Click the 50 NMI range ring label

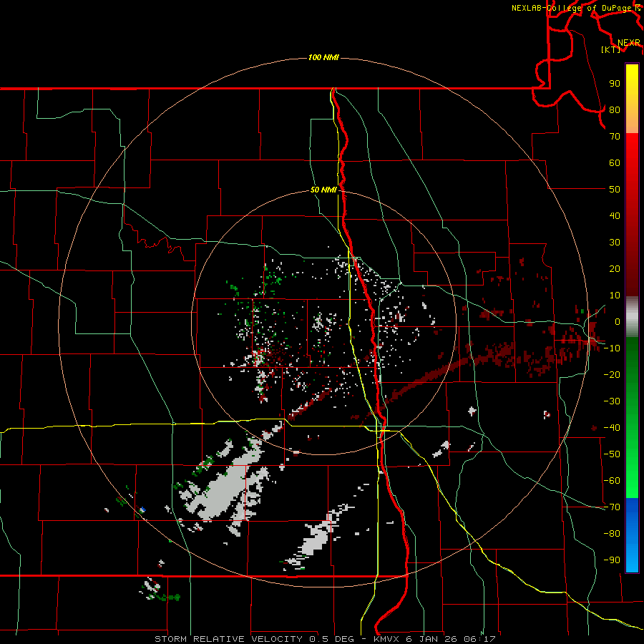(323, 190)
